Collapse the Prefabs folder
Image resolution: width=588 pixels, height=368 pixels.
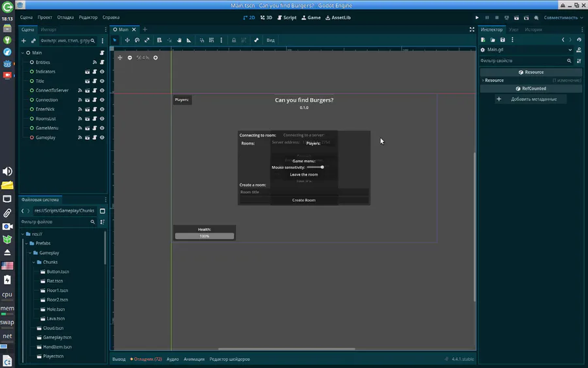click(x=27, y=243)
